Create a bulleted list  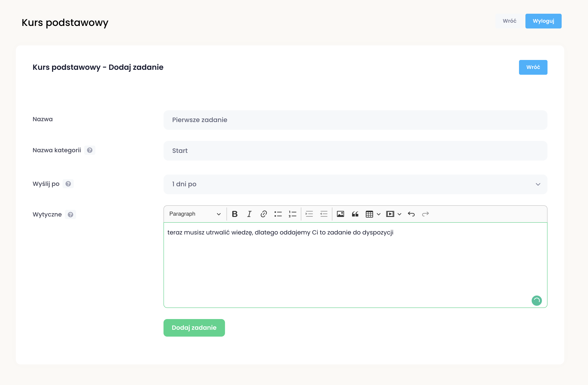[278, 214]
